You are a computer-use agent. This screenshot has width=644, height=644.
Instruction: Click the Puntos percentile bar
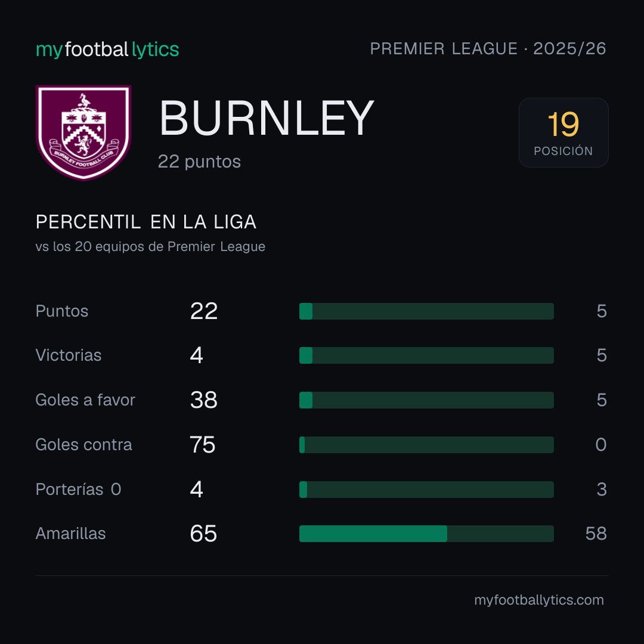426,311
